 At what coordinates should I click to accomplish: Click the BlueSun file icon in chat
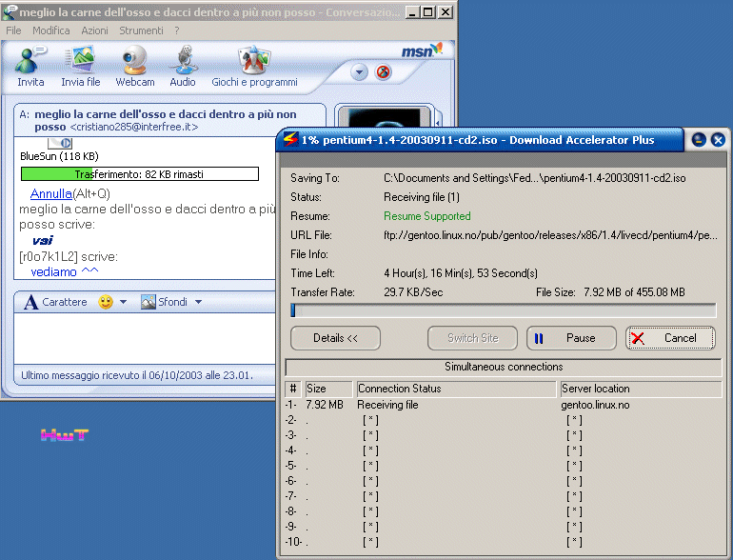[60, 143]
